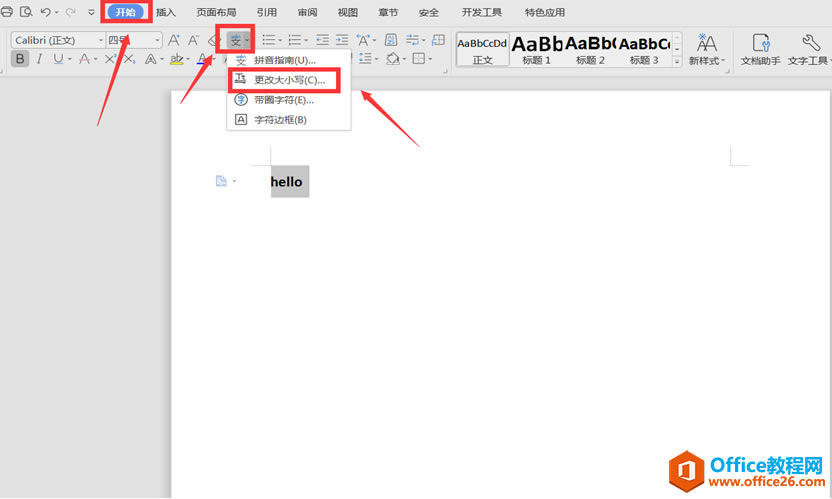Click the bulleted list icon
The height and width of the screenshot is (499, 832).
[268, 40]
